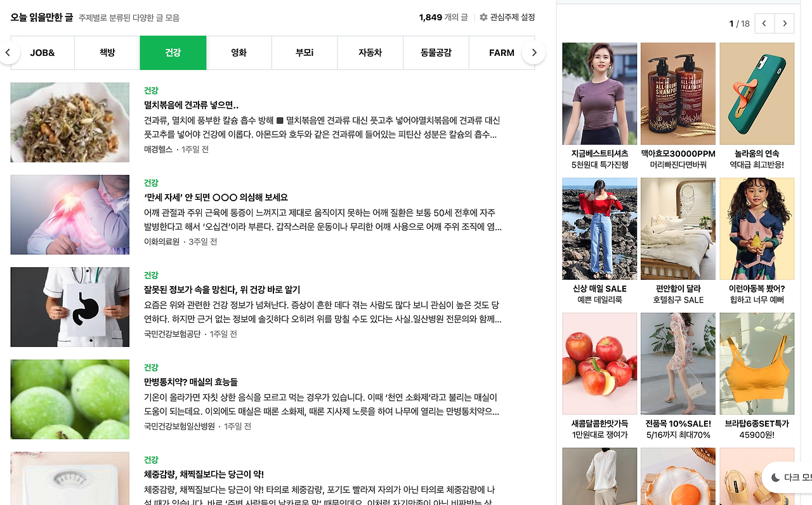Viewport: 812px width, 505px height.
Task: Show previous topic tabs with left arrow
Action: (x=8, y=53)
